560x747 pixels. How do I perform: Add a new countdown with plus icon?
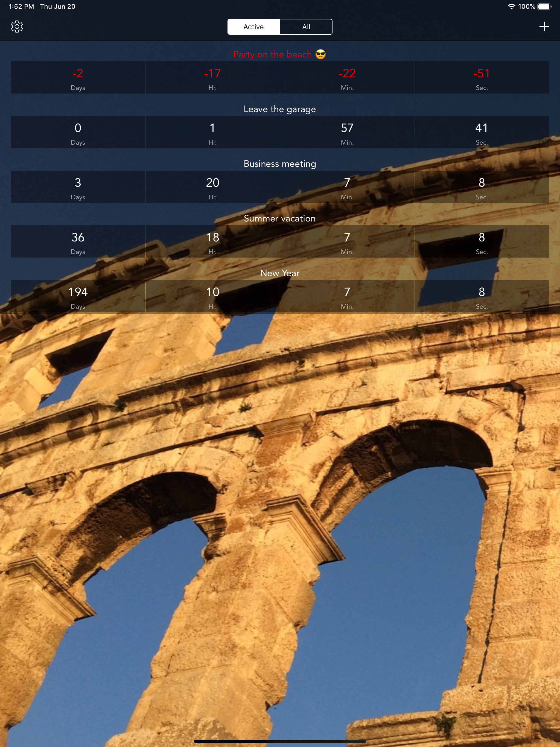pos(544,27)
